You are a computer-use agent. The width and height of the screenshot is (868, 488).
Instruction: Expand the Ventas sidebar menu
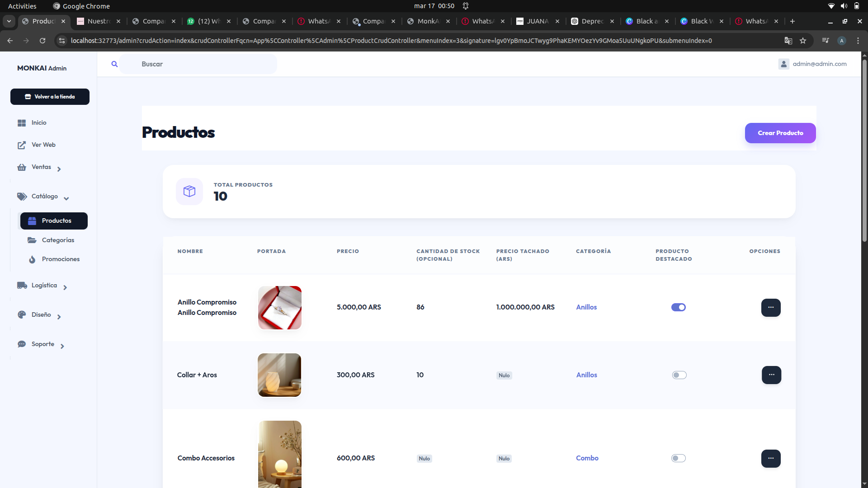[41, 167]
